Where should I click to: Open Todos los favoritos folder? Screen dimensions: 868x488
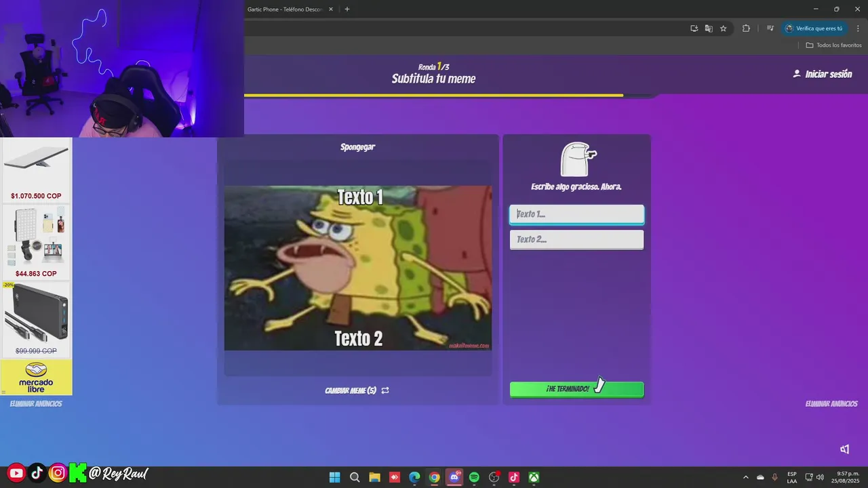(833, 45)
